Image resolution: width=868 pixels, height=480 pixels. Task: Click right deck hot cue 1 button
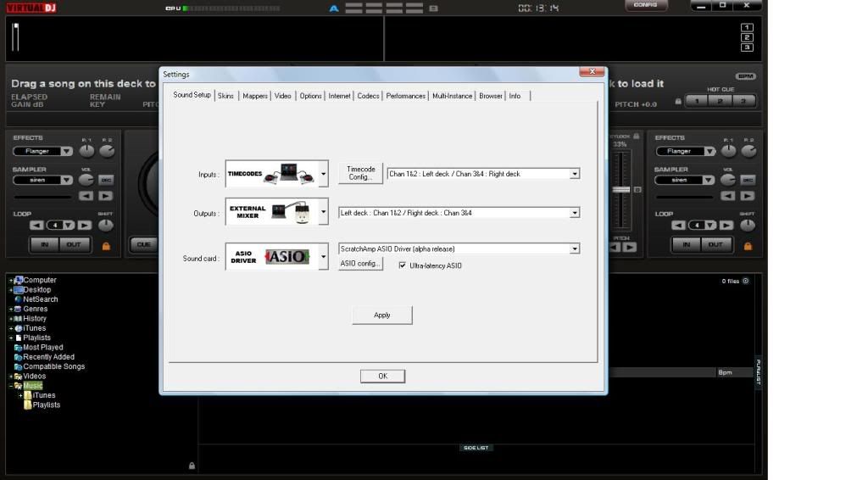tap(697, 101)
